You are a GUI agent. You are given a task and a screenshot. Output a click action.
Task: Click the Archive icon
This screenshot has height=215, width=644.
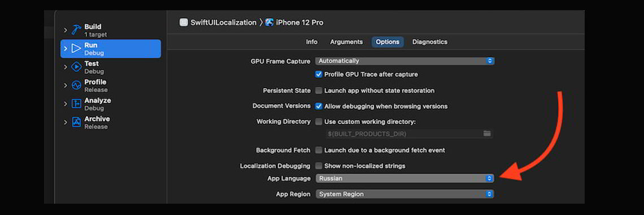click(76, 122)
